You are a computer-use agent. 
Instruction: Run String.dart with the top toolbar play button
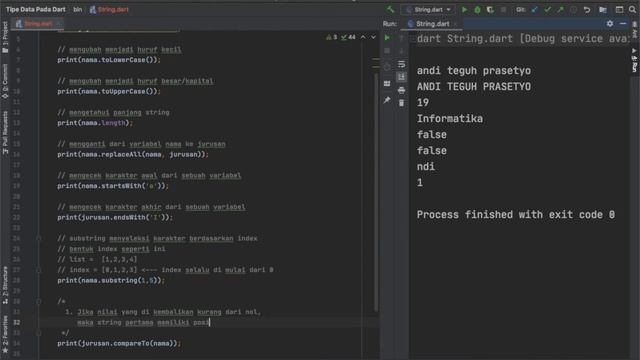pyautogui.click(x=464, y=9)
